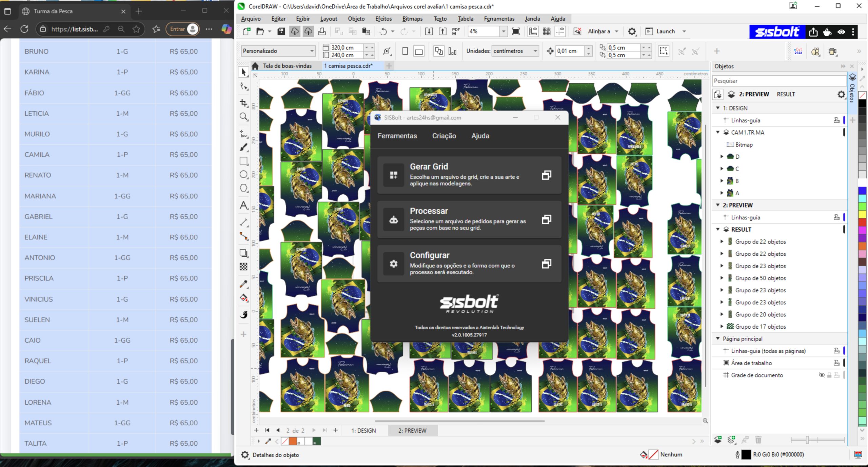
Task: Click the Publish to PDF icon
Action: pos(456,31)
